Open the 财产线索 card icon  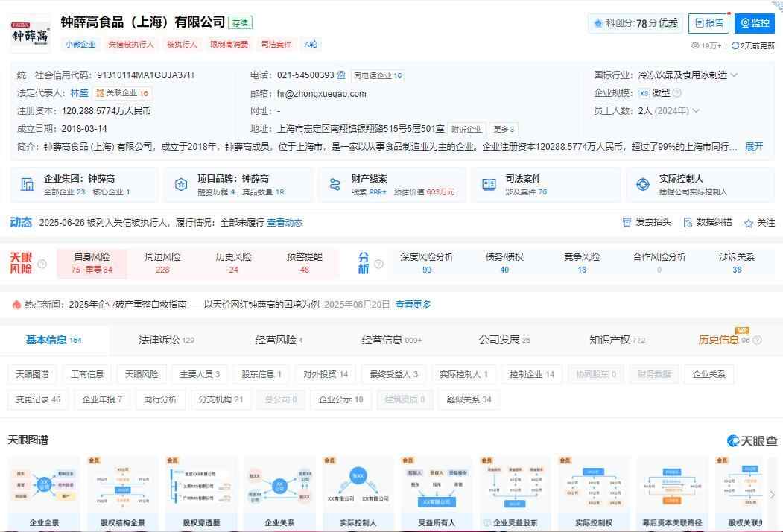[335, 185]
